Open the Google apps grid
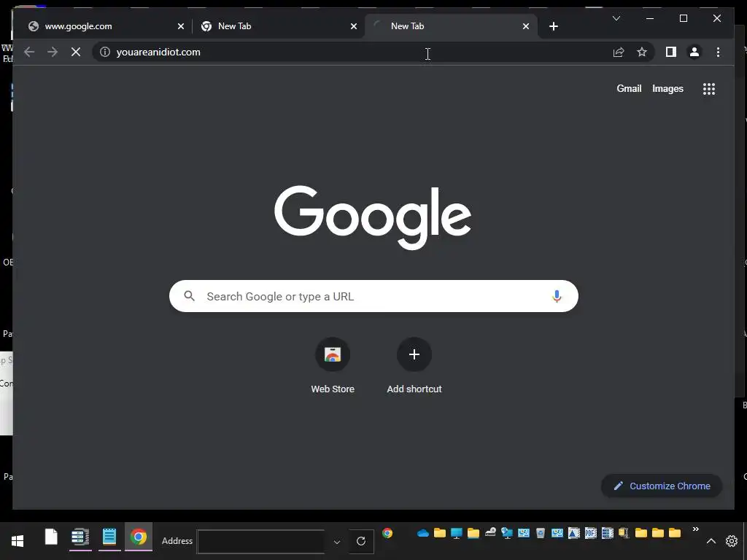This screenshot has width=747, height=560. pyautogui.click(x=709, y=88)
